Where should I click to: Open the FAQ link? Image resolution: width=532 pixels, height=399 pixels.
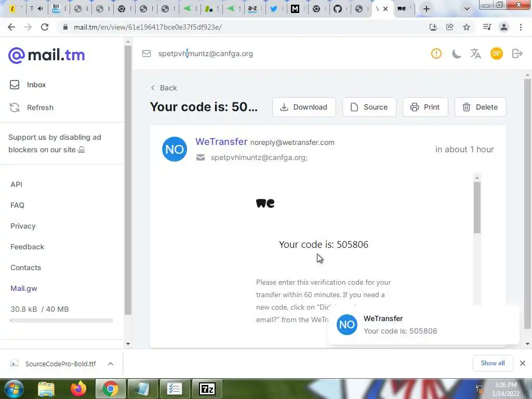coord(17,205)
